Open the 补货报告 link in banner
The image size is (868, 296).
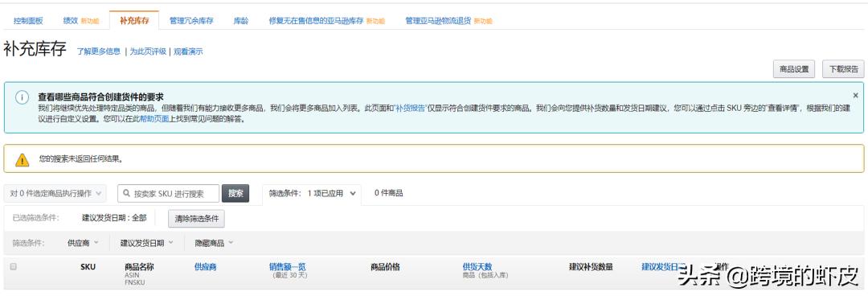tap(410, 108)
